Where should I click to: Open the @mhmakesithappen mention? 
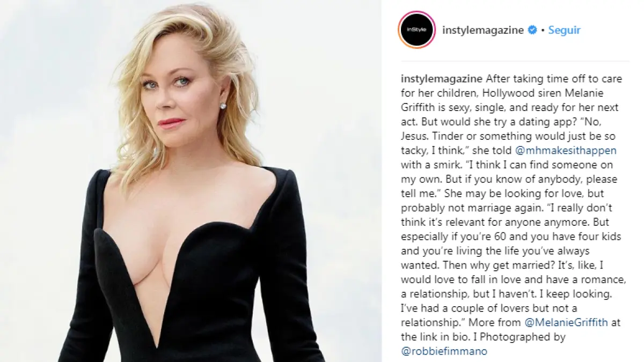564,151
